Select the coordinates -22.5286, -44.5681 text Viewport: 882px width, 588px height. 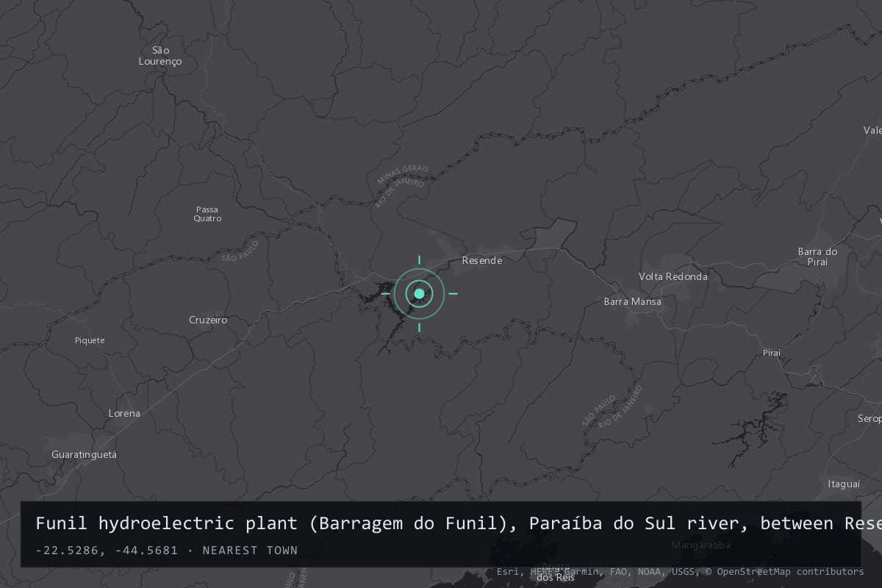pos(107,550)
